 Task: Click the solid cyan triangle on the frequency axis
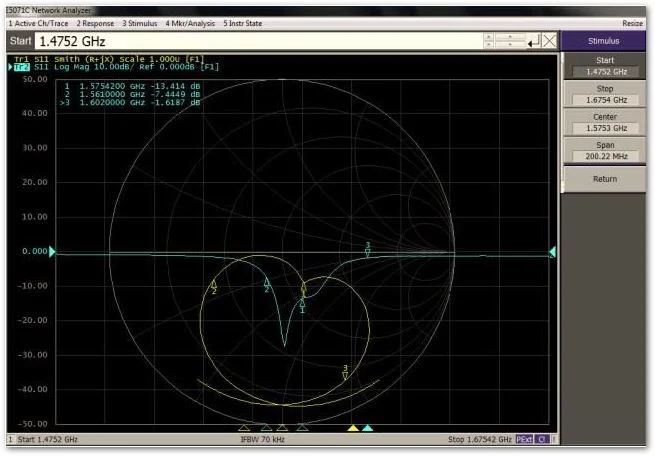[367, 428]
